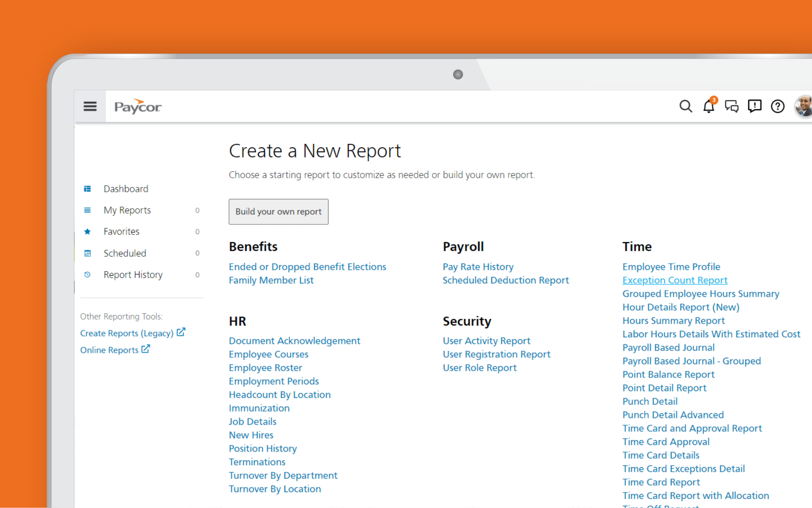This screenshot has height=508, width=812.
Task: Open My Reports in sidebar
Action: [127, 210]
